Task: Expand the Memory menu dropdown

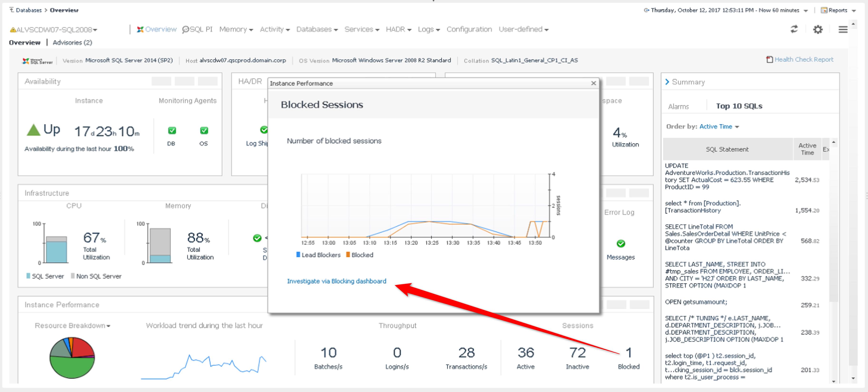Action: [236, 29]
